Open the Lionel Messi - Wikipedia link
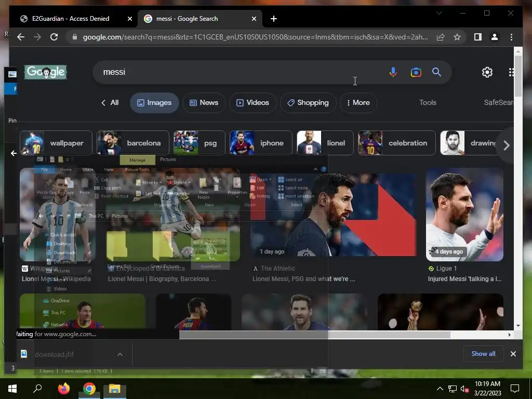This screenshot has height=399, width=532. [56, 279]
